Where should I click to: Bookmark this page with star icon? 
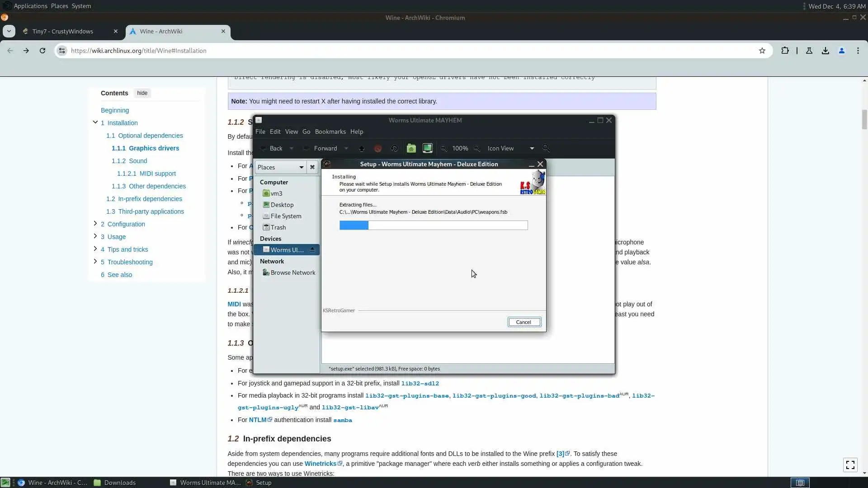tap(762, 51)
